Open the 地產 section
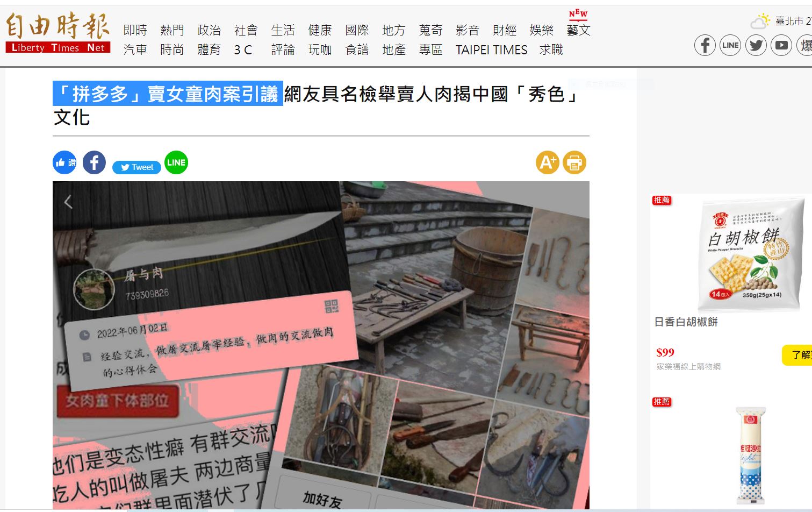Viewport: 812px width, 512px height. [x=394, y=50]
